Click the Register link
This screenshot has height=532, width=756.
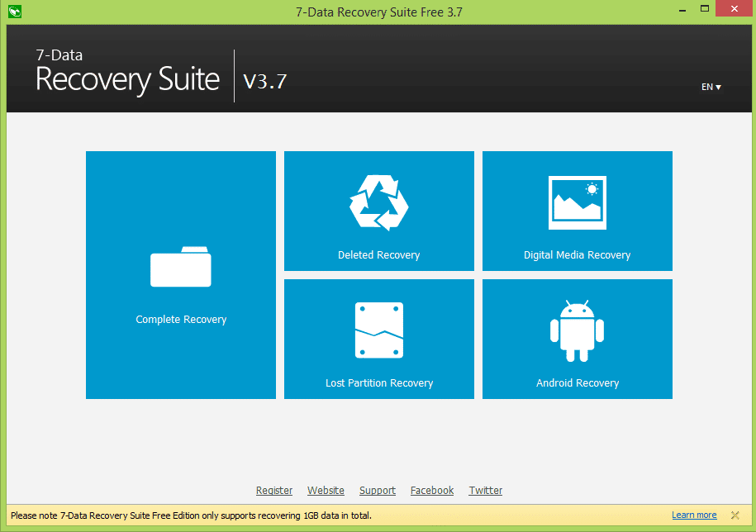click(x=273, y=490)
